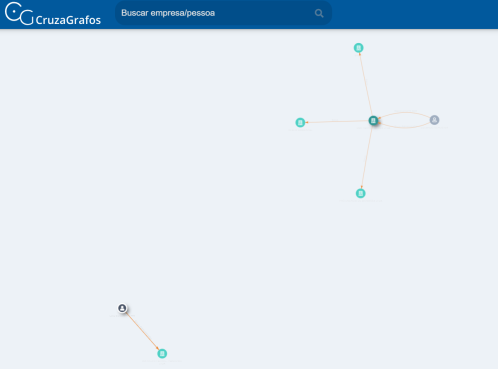Click the search magnifier icon
The height and width of the screenshot is (369, 498).
point(319,13)
